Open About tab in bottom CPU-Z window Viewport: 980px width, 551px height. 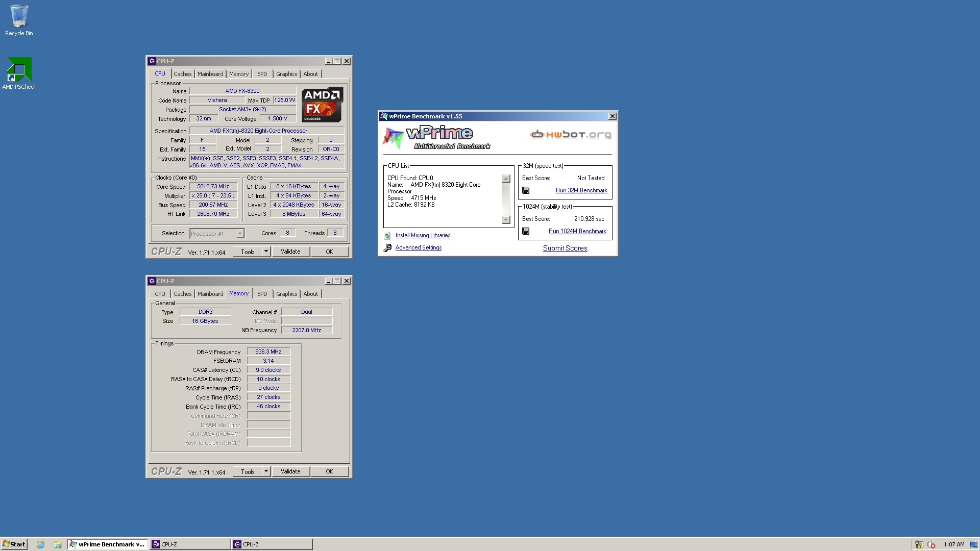(311, 294)
